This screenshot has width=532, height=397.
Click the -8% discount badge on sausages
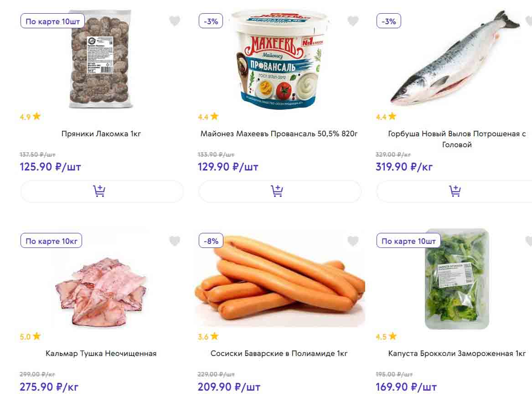point(211,241)
